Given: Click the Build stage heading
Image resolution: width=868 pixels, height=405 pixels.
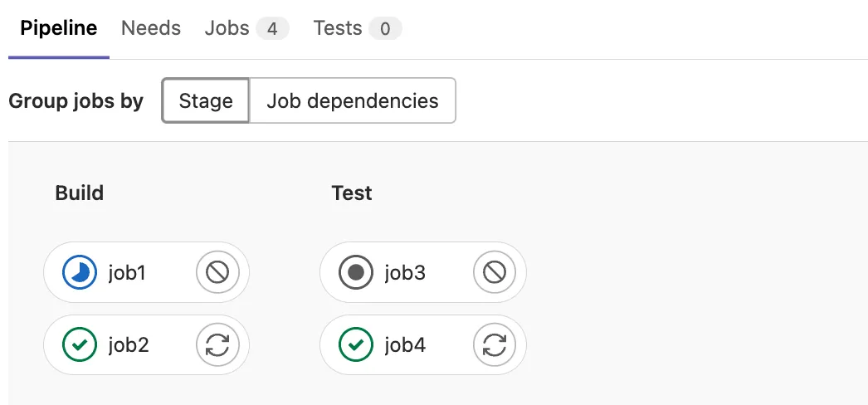Looking at the screenshot, I should [x=79, y=193].
